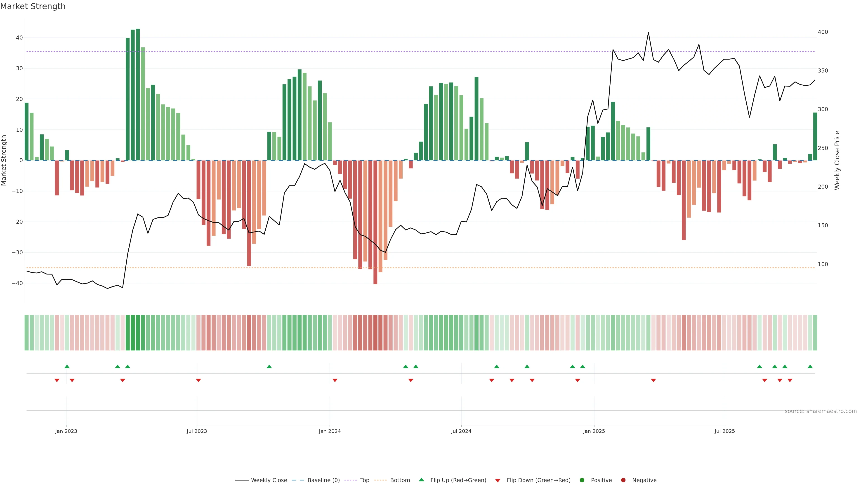Screen dimensions: 868x488
Task: Click the Flip Up triangle legend icon
Action: (421, 480)
